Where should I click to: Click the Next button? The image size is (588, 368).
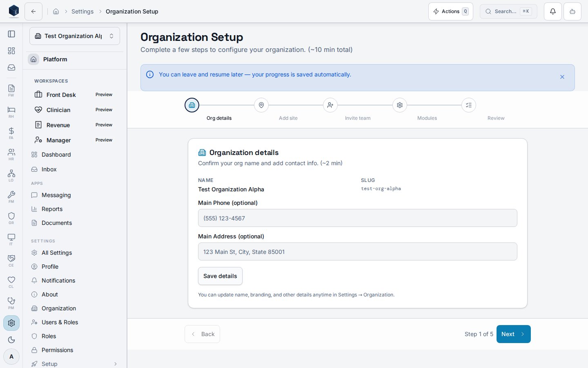click(514, 334)
